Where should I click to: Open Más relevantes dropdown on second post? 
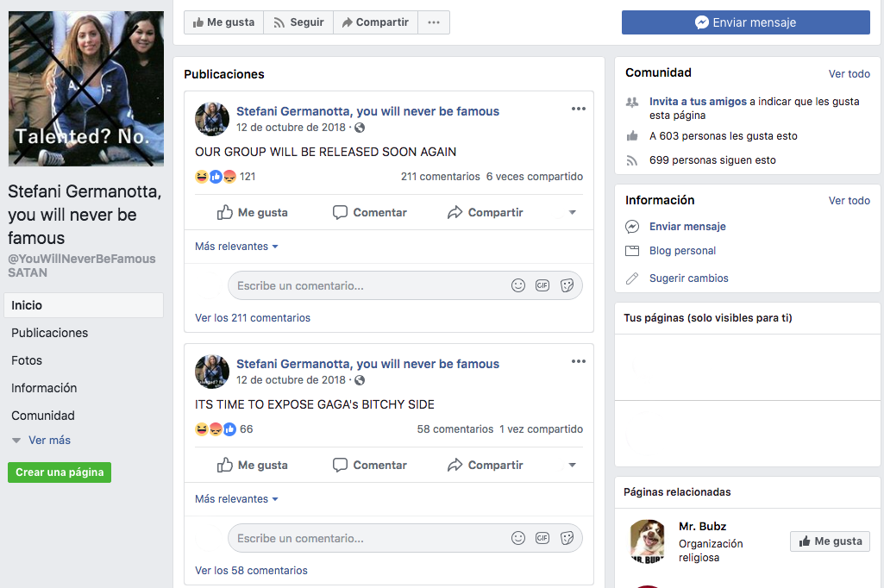click(x=236, y=499)
